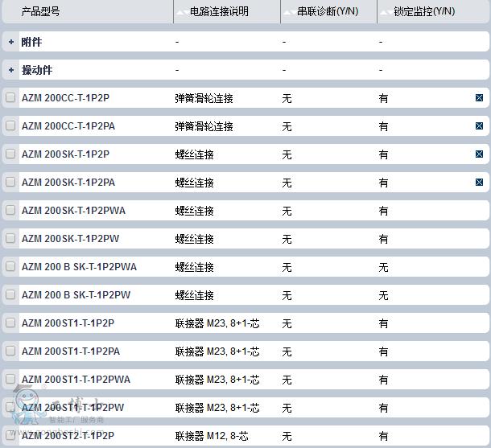The height and width of the screenshot is (448, 491).
Task: Click sort arrow beside 串联诊断(Y/N) header
Action: point(287,12)
